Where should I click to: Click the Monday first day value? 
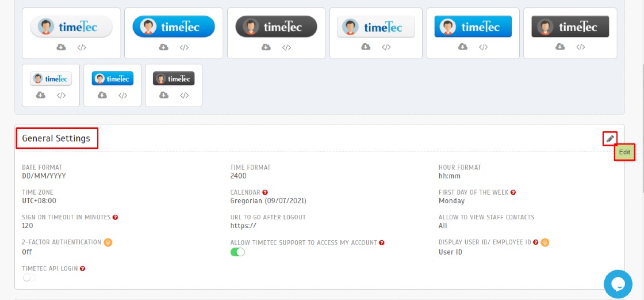coord(452,201)
